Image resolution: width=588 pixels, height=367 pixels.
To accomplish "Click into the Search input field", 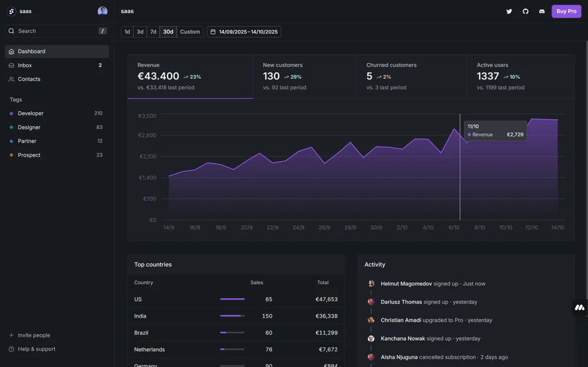I will tap(57, 31).
